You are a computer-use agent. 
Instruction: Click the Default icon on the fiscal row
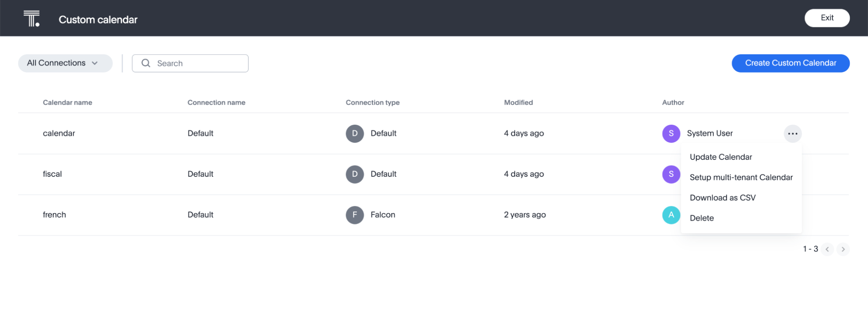coord(355,174)
